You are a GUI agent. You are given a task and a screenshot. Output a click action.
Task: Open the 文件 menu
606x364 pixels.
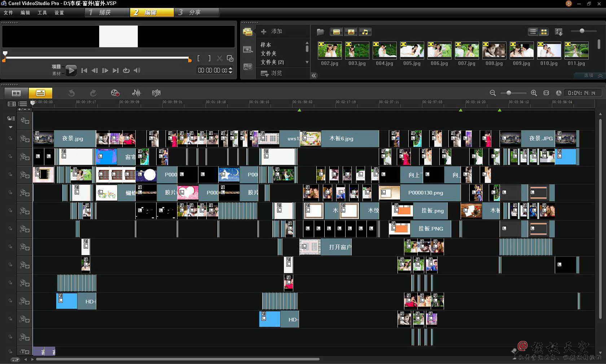[x=8, y=13]
